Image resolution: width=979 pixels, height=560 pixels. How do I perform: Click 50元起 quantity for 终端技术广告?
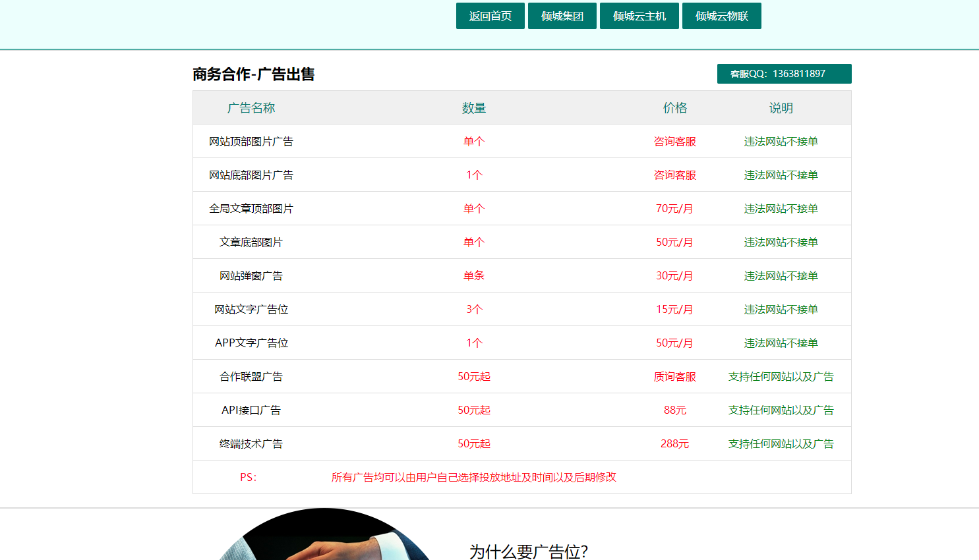click(x=474, y=444)
